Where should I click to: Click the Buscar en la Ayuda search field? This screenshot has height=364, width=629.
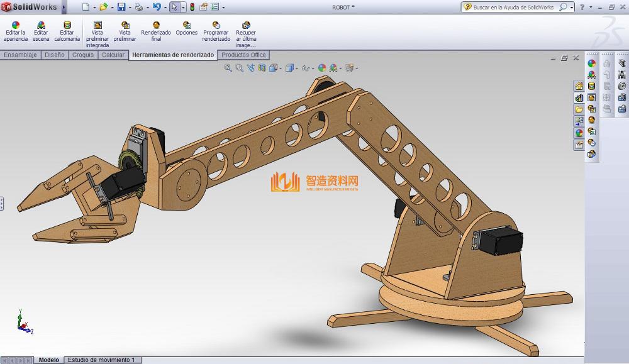click(x=515, y=8)
